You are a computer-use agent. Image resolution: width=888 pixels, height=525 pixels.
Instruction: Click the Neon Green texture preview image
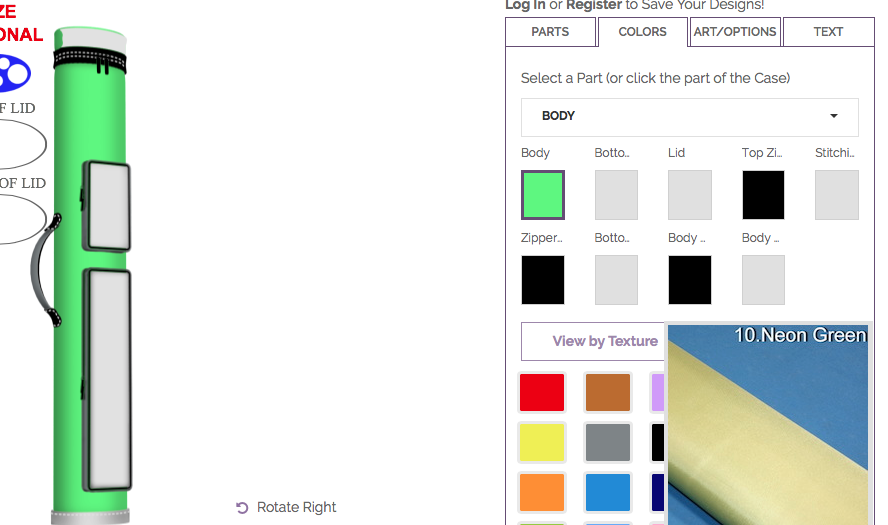point(767,425)
